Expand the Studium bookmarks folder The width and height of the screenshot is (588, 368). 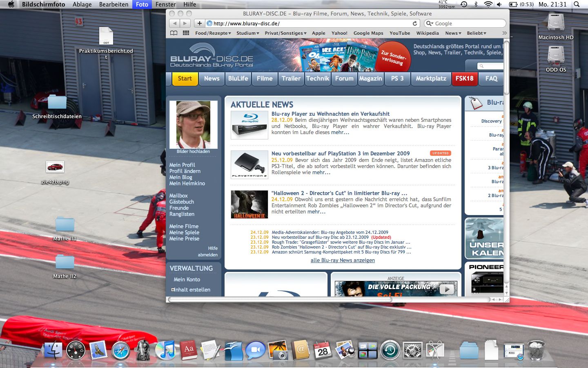point(248,33)
